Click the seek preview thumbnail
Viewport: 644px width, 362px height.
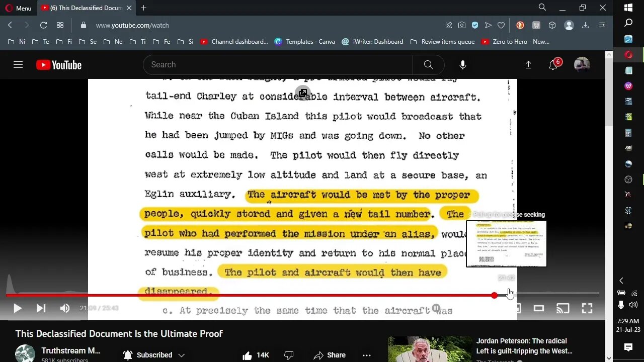point(506,244)
